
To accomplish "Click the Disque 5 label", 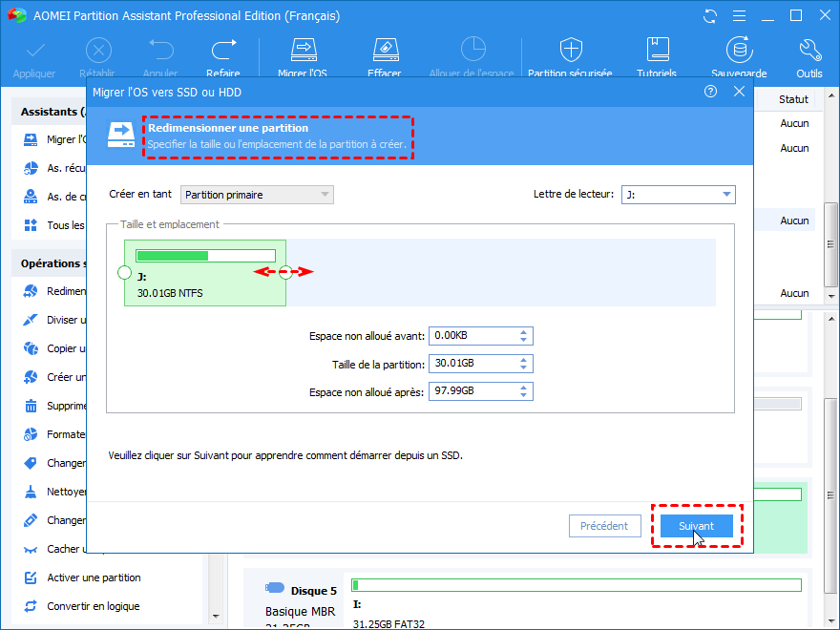I will (313, 591).
